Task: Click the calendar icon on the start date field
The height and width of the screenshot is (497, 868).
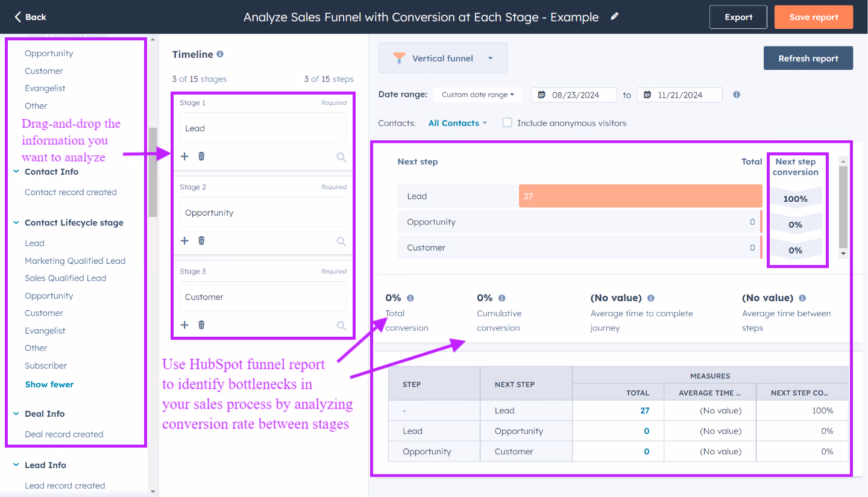Action: tap(540, 95)
